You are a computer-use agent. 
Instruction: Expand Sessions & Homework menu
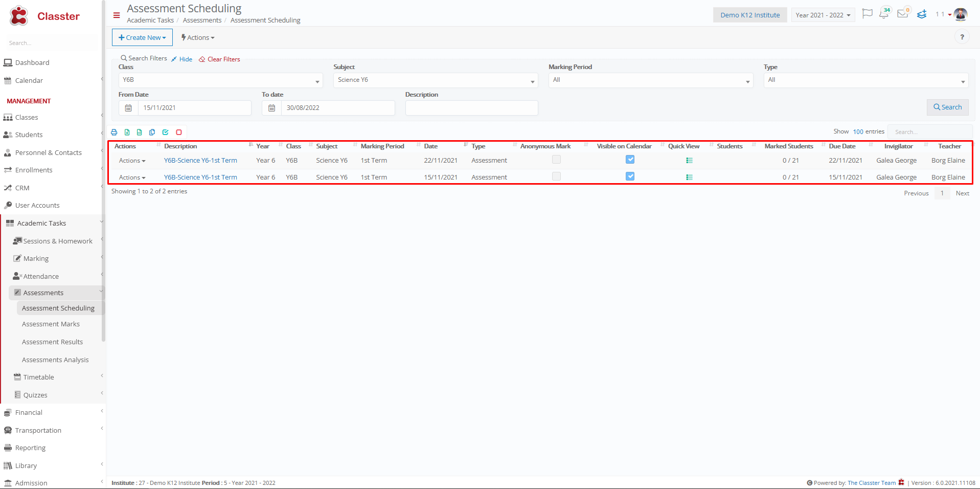(57, 241)
